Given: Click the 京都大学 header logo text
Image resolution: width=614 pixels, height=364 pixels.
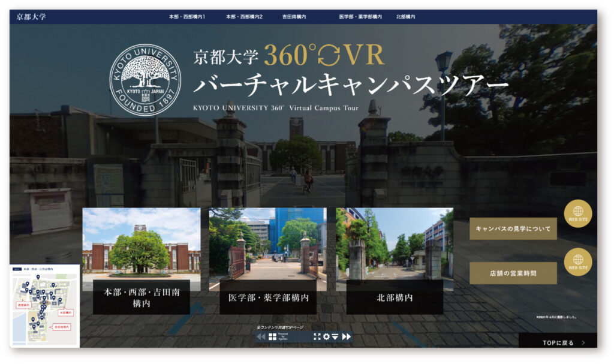Looking at the screenshot, I should tap(31, 17).
